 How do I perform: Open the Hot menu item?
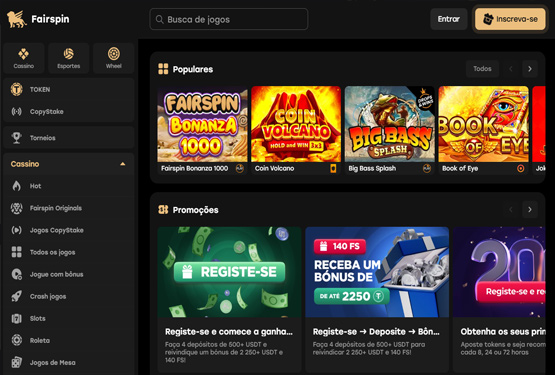click(69, 186)
